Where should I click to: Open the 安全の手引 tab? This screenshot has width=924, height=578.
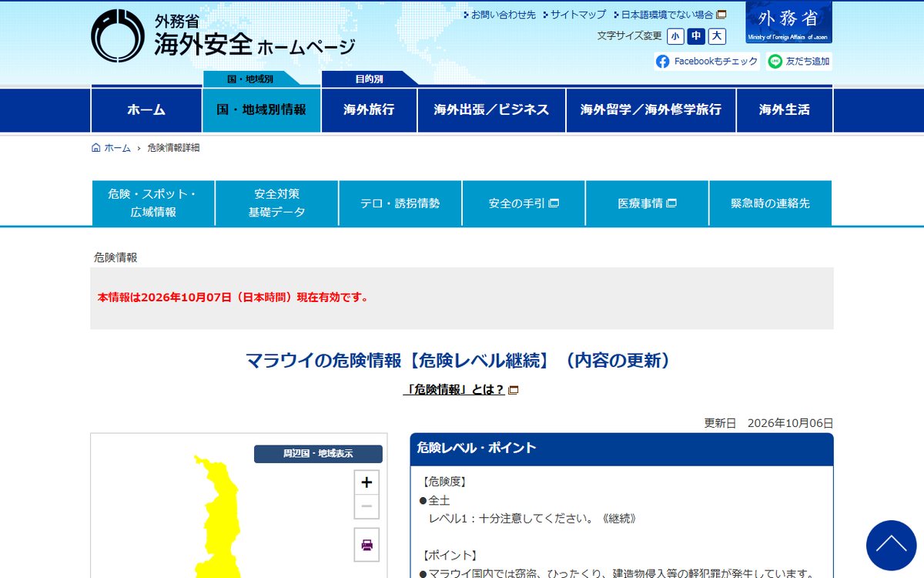point(524,203)
